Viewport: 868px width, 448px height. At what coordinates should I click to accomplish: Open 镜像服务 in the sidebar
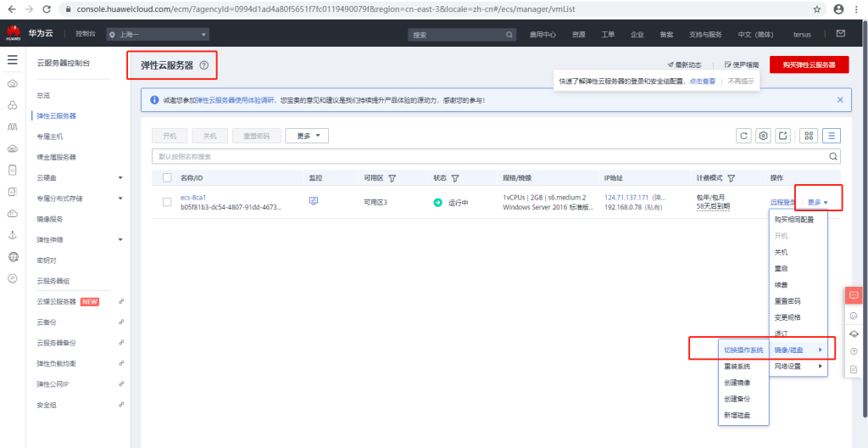tap(50, 219)
